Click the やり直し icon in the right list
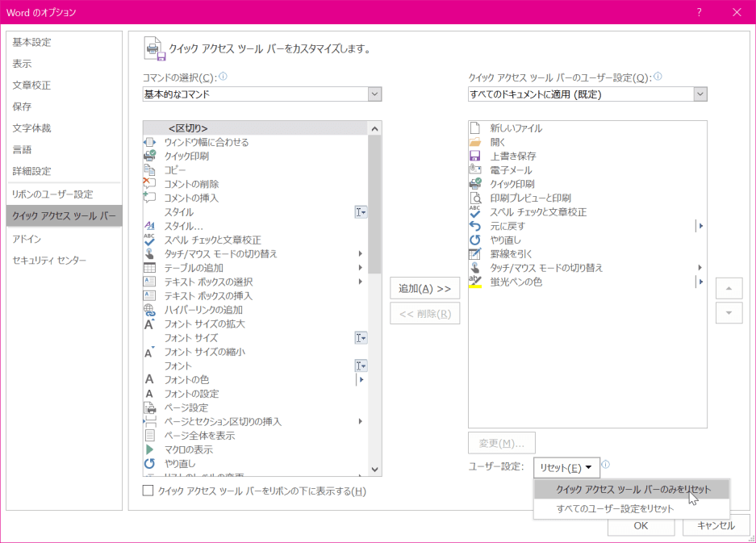 tap(475, 240)
